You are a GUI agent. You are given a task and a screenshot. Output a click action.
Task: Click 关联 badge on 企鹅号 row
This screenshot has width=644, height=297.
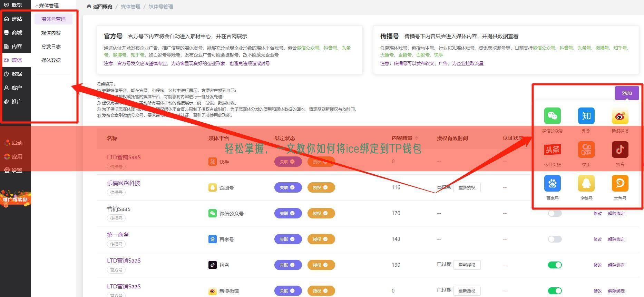tap(288, 187)
